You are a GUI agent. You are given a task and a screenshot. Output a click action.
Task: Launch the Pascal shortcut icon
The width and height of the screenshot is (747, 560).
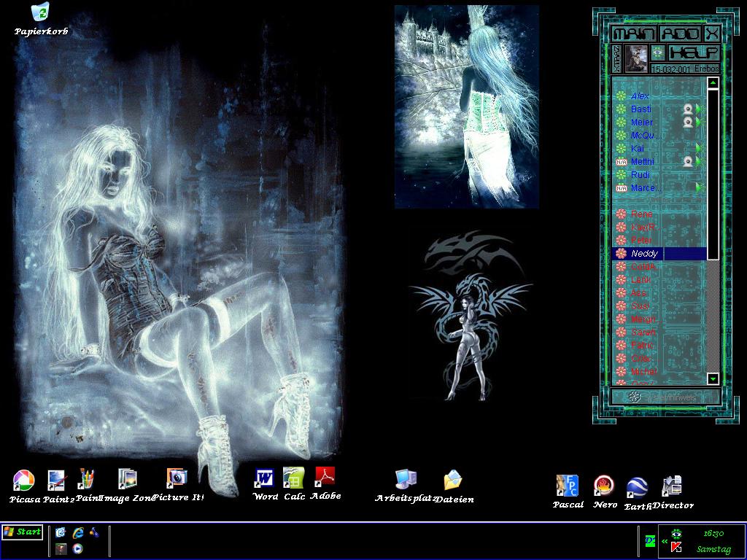(568, 486)
